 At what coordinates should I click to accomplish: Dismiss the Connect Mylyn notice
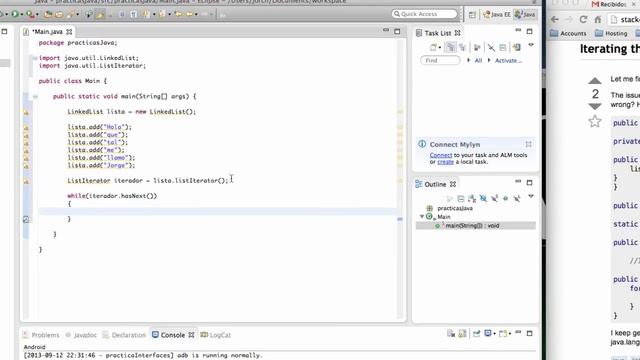coord(528,144)
